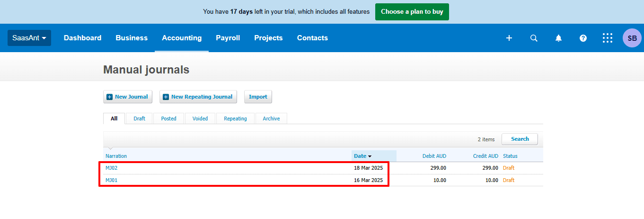Switch to the Posted tab
The height and width of the screenshot is (219, 644).
(168, 119)
